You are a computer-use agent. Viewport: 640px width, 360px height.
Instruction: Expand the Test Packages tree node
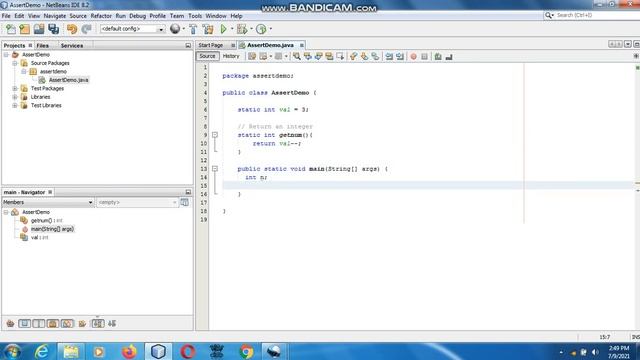[15, 89]
